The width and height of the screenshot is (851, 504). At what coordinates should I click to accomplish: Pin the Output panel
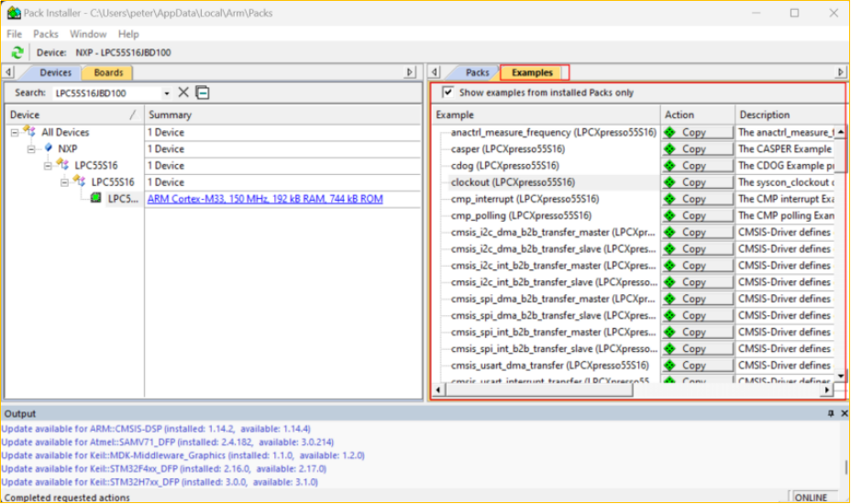(831, 414)
